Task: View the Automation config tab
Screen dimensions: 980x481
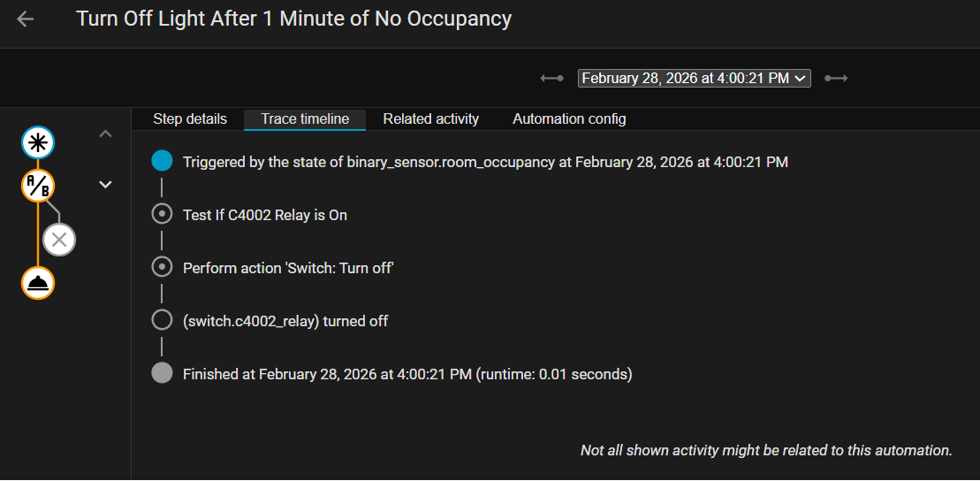Action: point(569,119)
